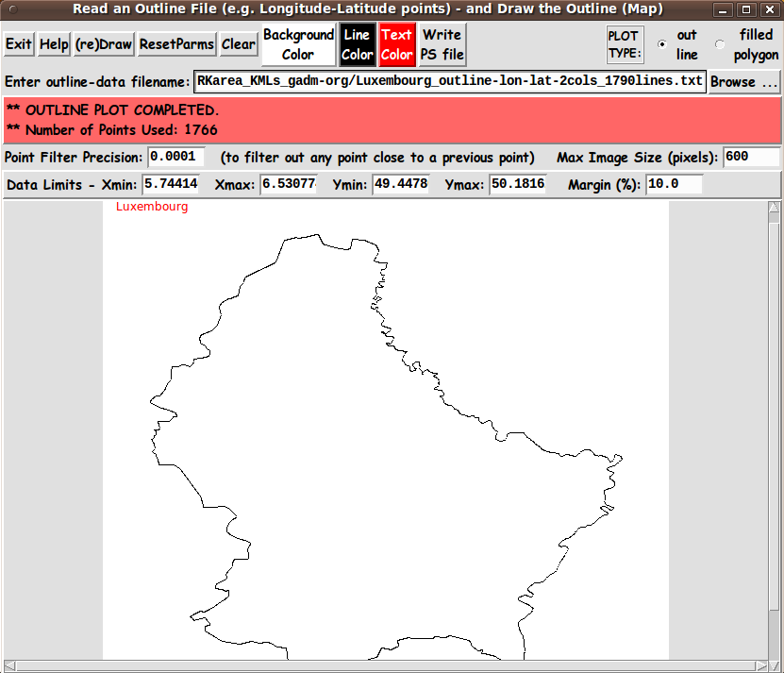Viewport: 784px width, 673px height.
Task: Open the Text Color picker
Action: [397, 44]
